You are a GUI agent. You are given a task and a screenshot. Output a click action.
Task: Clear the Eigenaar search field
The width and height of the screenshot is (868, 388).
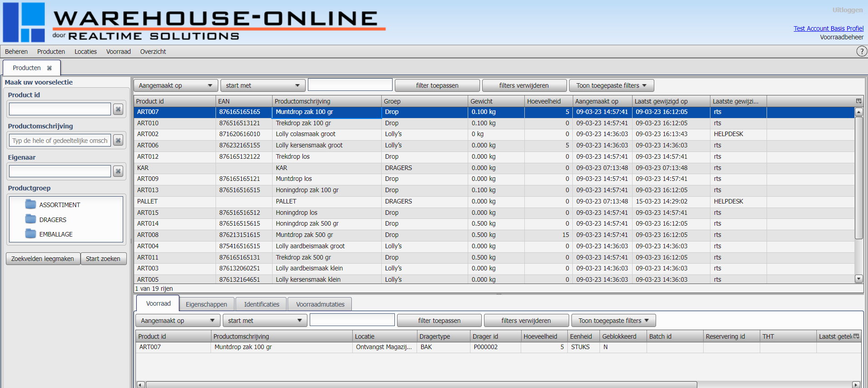click(118, 171)
